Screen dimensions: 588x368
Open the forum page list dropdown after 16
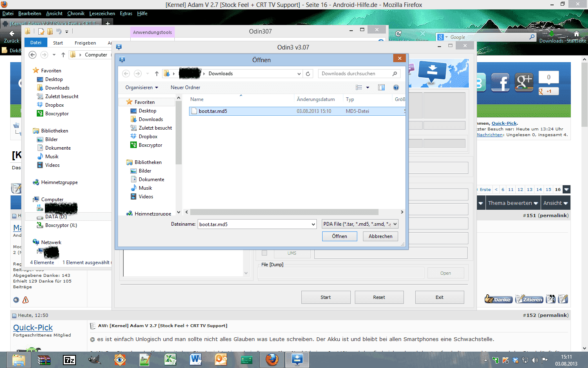point(566,189)
